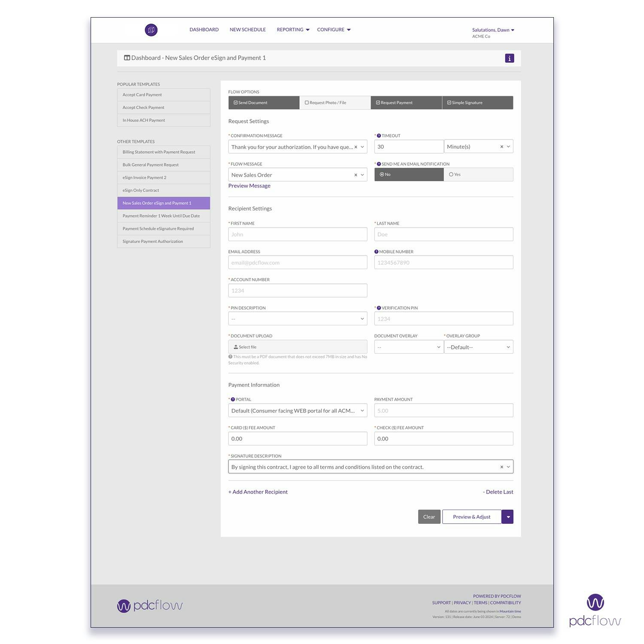Open the information panel via the i icon

(509, 58)
